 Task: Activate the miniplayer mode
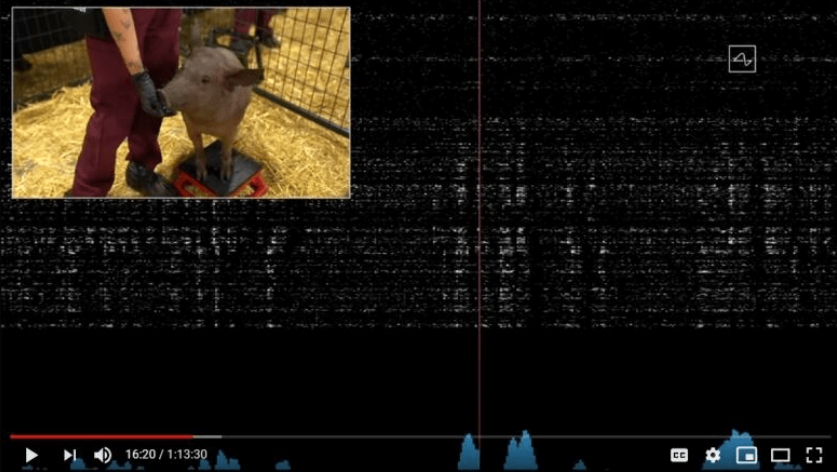tap(746, 455)
